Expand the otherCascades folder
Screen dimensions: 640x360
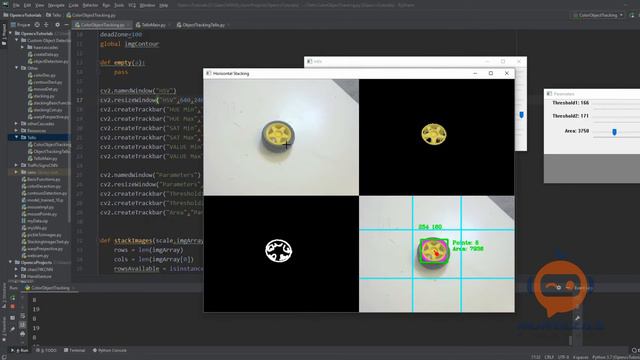(17, 124)
